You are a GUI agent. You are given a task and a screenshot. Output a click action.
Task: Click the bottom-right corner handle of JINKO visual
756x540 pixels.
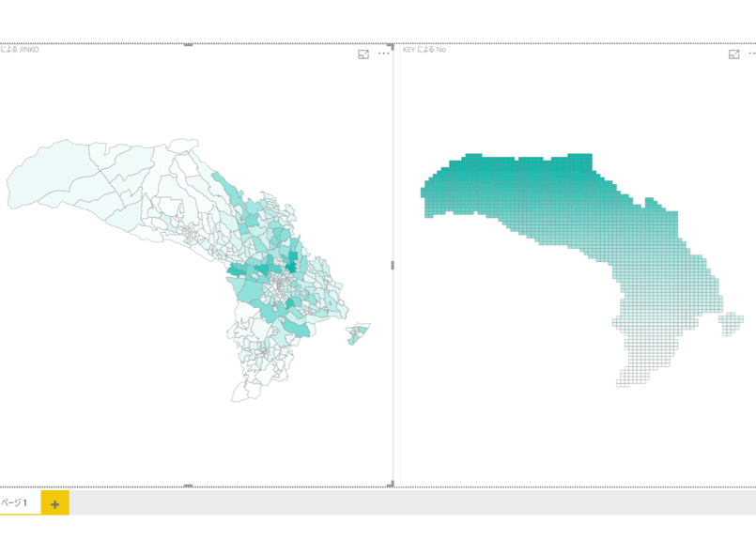(392, 484)
